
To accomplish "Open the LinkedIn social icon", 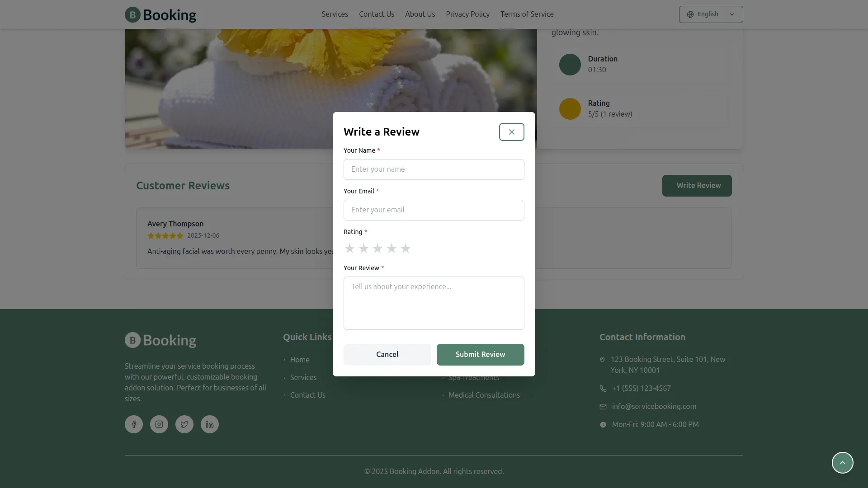I will pos(210,424).
